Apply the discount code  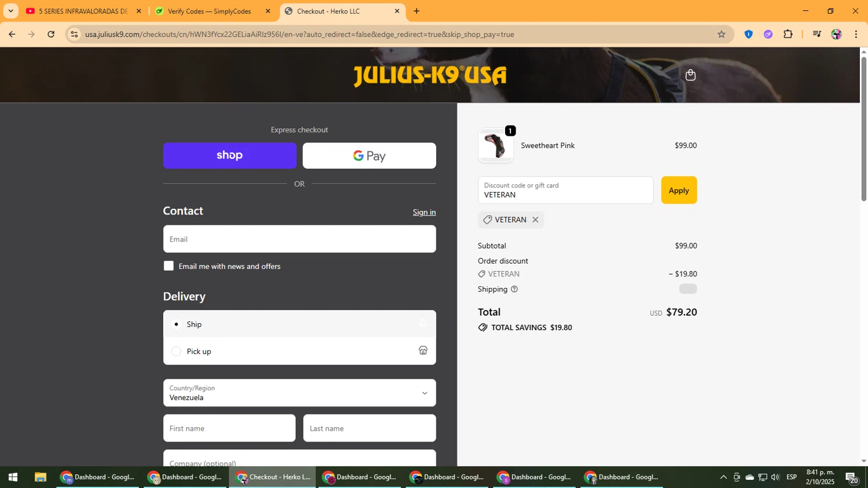tap(679, 190)
